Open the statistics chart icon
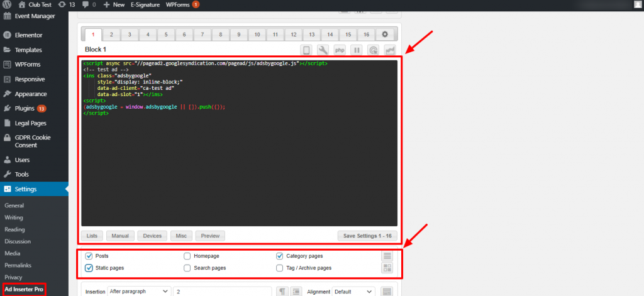Image resolution: width=644 pixels, height=296 pixels. pyautogui.click(x=390, y=50)
